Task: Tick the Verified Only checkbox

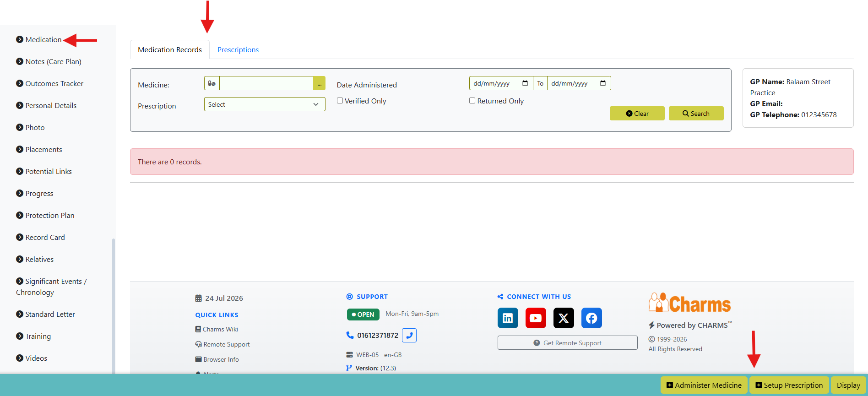Action: [340, 101]
